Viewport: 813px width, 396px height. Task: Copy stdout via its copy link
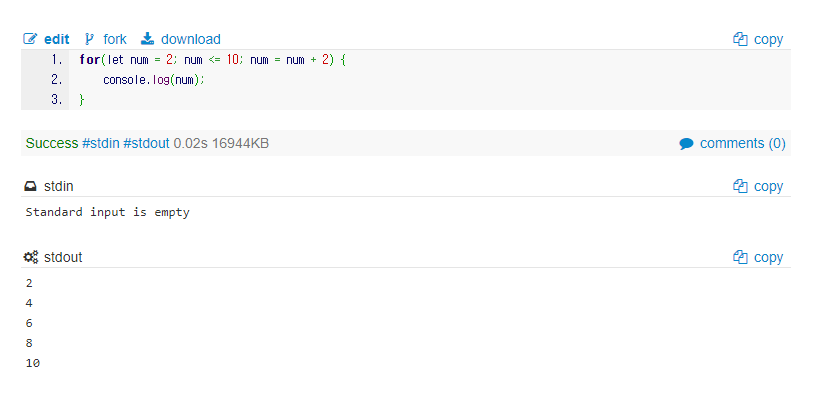click(768, 258)
